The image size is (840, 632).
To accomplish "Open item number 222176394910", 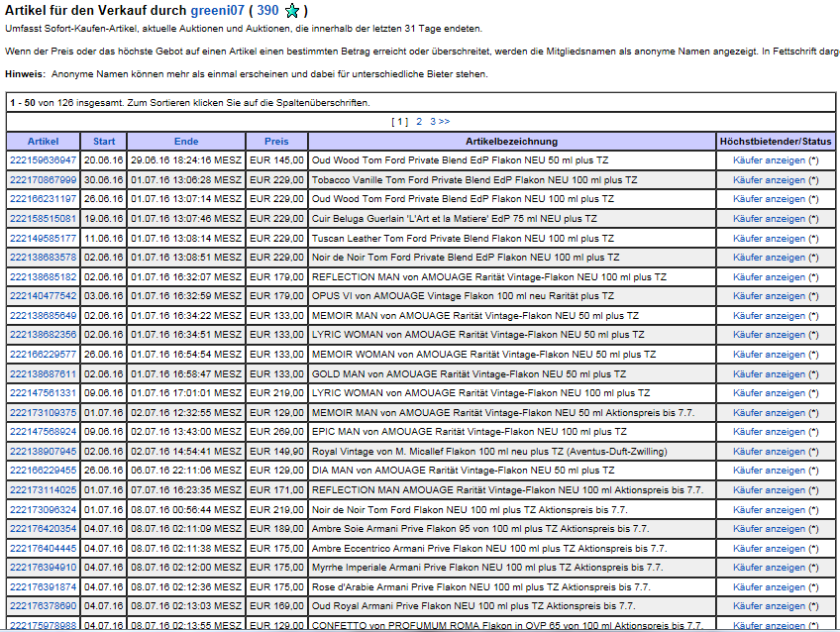I will click(44, 567).
